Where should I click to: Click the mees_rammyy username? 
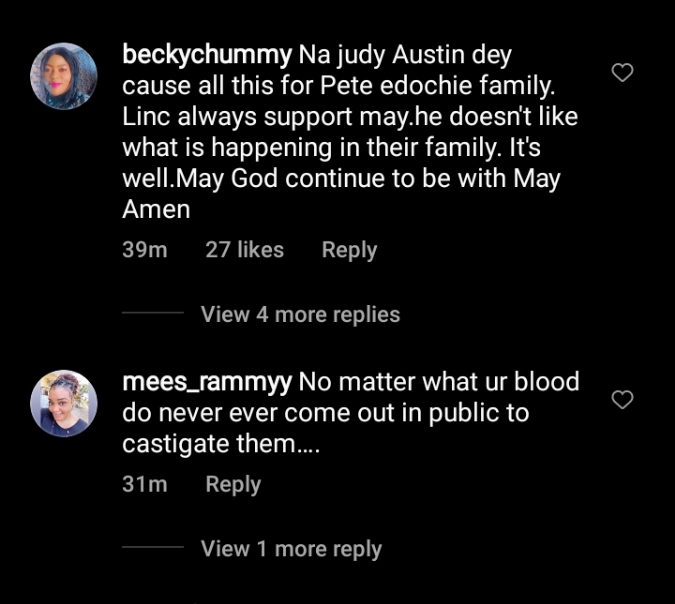click(x=207, y=382)
